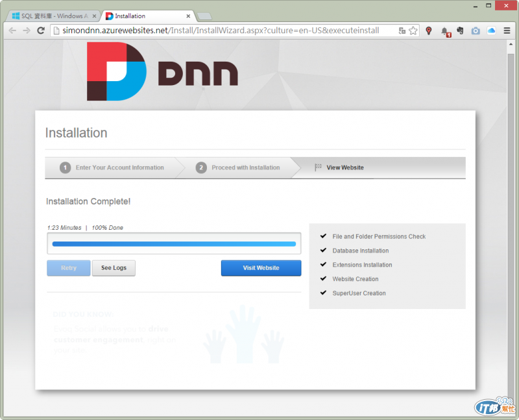Open the Chrome hamburger menu
The width and height of the screenshot is (519, 420).
click(x=507, y=31)
